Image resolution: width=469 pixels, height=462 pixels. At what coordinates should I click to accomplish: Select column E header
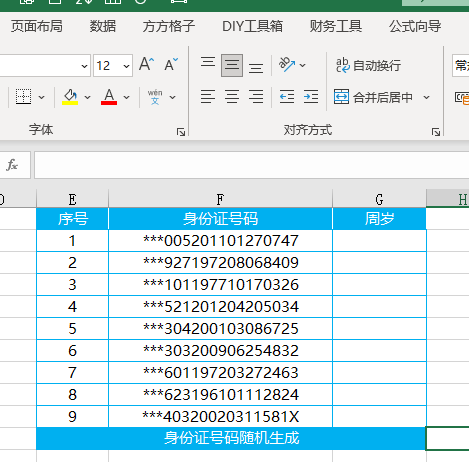[72, 199]
